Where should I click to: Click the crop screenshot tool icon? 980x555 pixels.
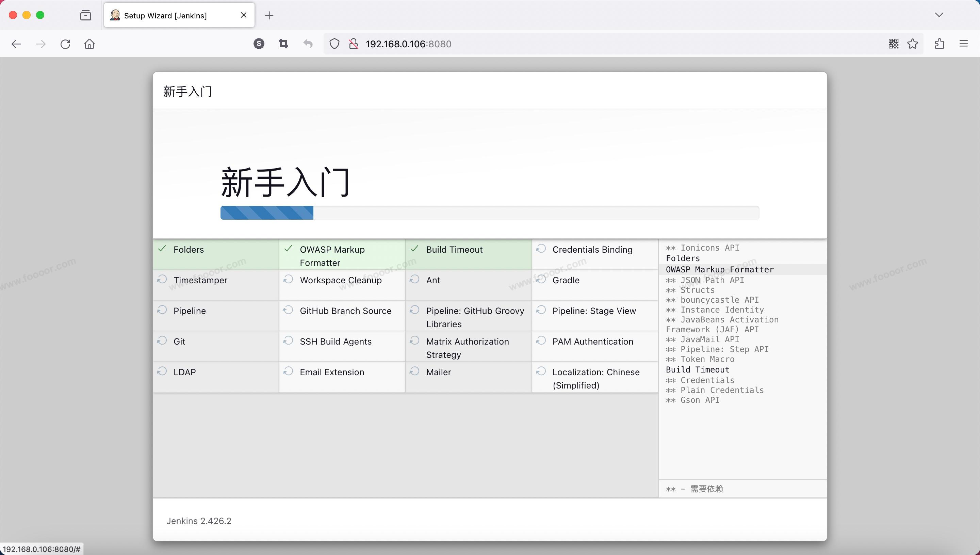coord(283,44)
